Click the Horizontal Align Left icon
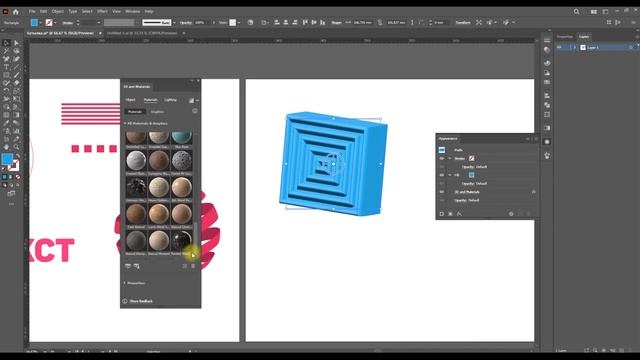 (x=277, y=22)
